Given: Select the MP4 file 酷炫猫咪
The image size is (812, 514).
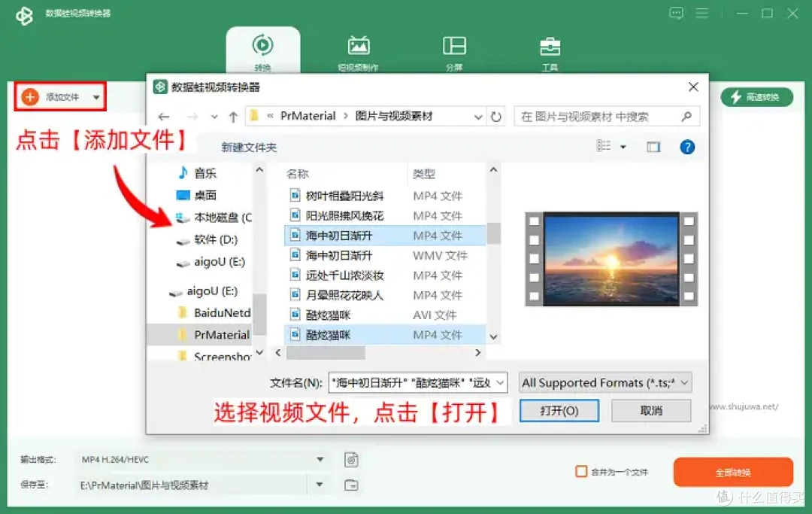Looking at the screenshot, I should pos(384,335).
